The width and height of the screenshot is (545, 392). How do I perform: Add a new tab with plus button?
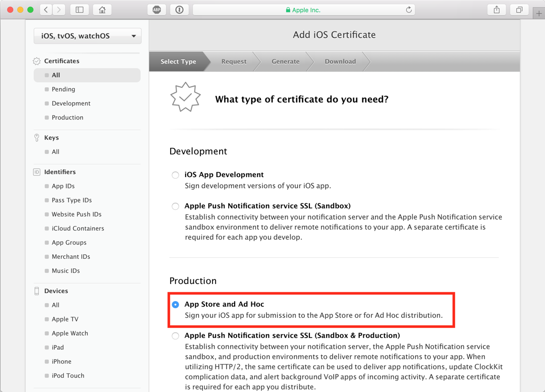tap(539, 14)
